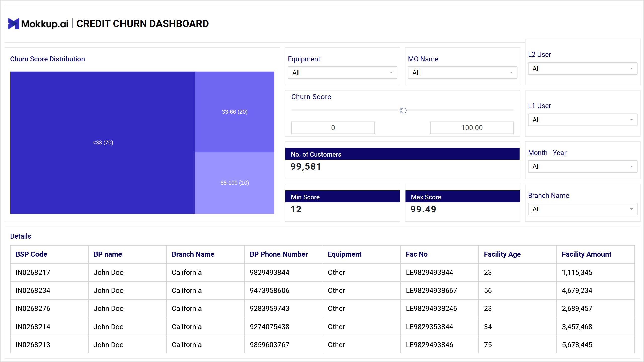Click the Churn Score minimum value field

[x=333, y=128]
